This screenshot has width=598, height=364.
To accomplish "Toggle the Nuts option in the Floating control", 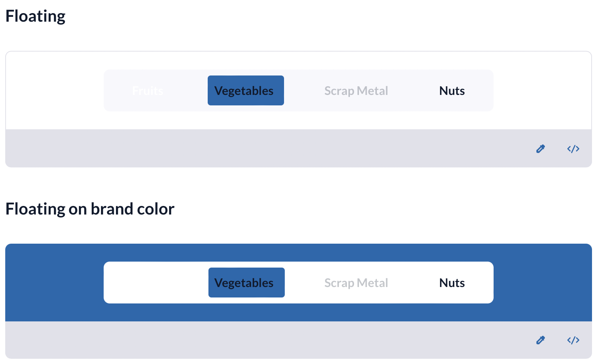I will (x=451, y=90).
